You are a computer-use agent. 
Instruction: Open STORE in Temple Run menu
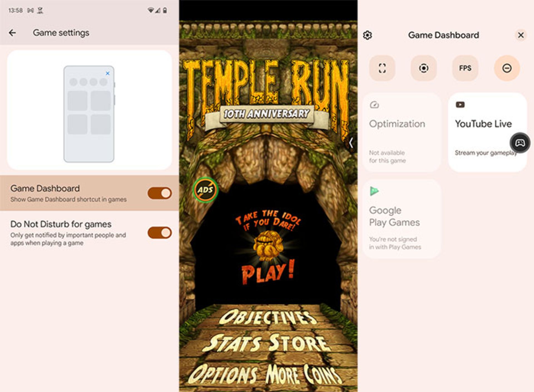pos(299,342)
